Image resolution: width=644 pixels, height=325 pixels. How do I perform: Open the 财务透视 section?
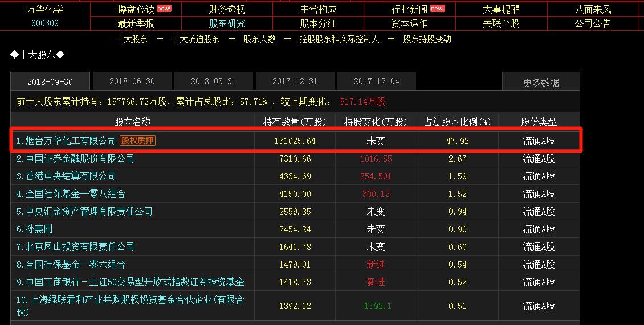point(227,9)
